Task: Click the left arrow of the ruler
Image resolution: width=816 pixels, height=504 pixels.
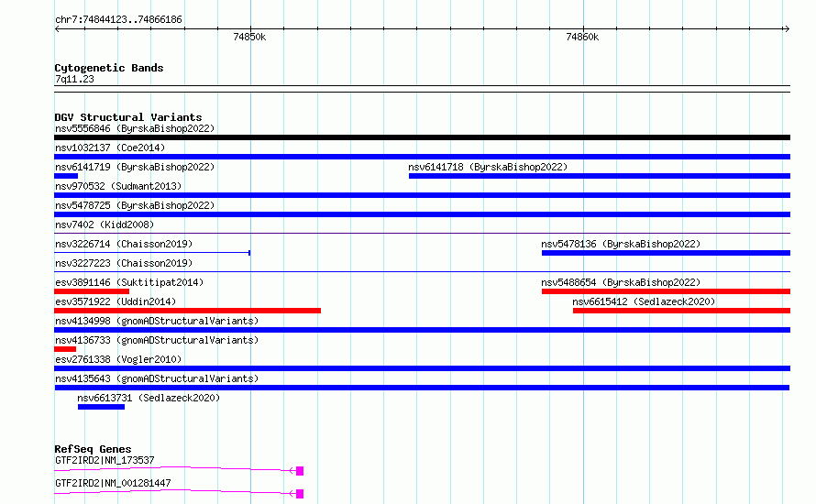Action: (57, 28)
